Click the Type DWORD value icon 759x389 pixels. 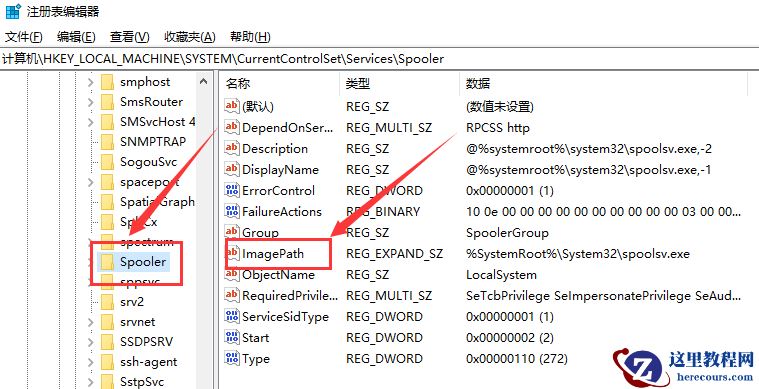pyautogui.click(x=232, y=359)
